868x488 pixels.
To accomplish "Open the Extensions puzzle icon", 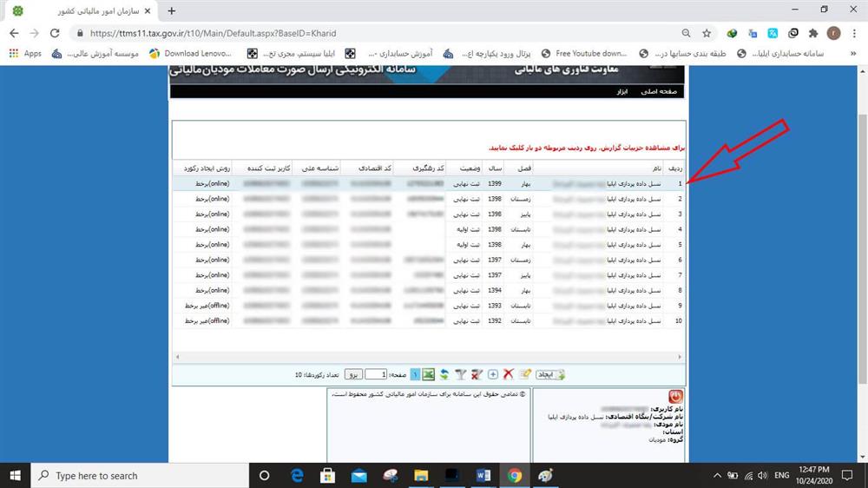I will pyautogui.click(x=812, y=33).
